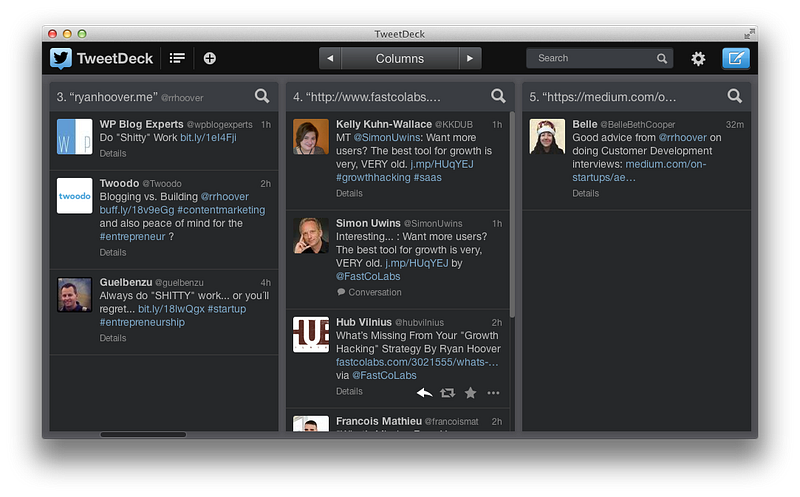
Task: Open @FastCoLabs mention in Simon Uwins tweet
Action: coord(368,277)
